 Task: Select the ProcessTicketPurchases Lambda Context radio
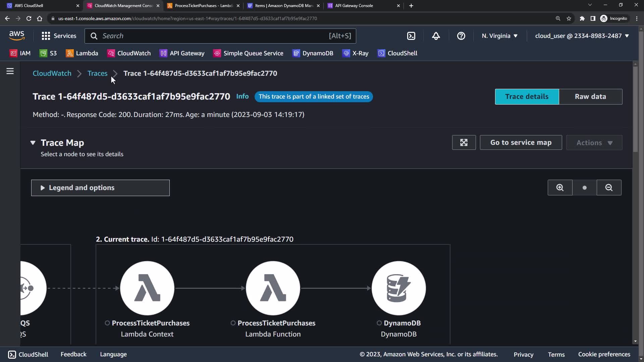click(x=107, y=323)
